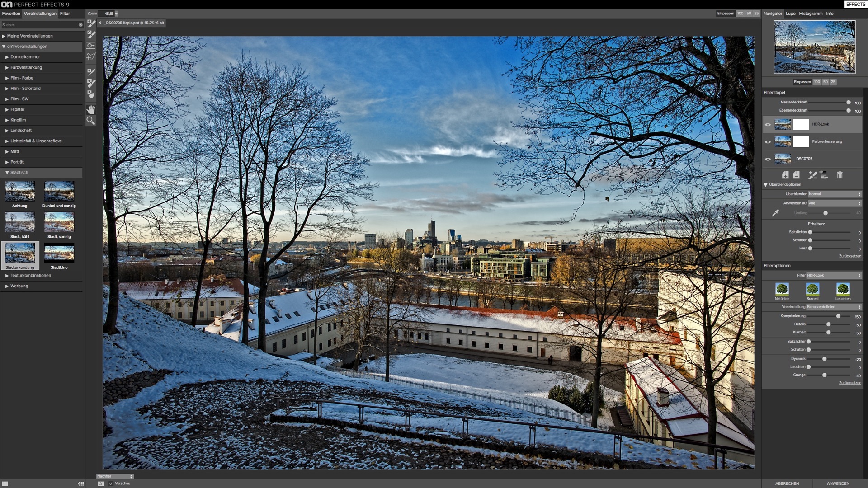868x488 pixels.
Task: Open the Nachher view mode dropdown
Action: point(115,476)
